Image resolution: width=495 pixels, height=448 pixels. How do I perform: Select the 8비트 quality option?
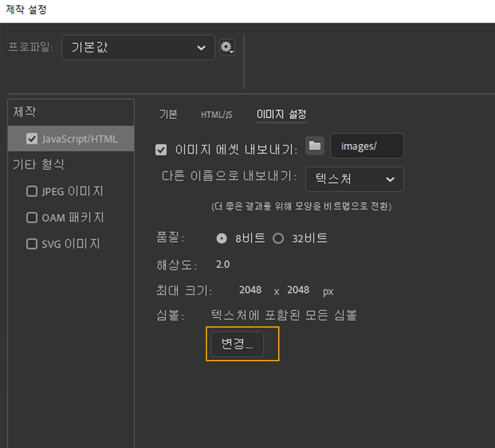[222, 238]
